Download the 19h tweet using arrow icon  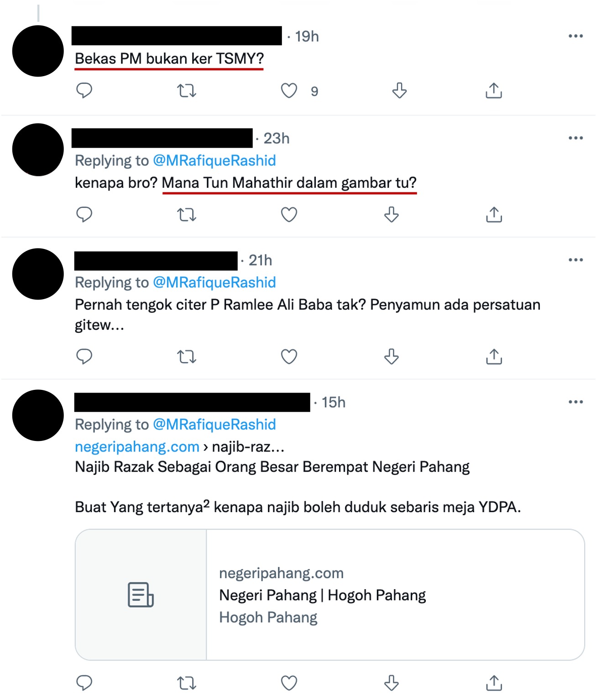pyautogui.click(x=399, y=91)
